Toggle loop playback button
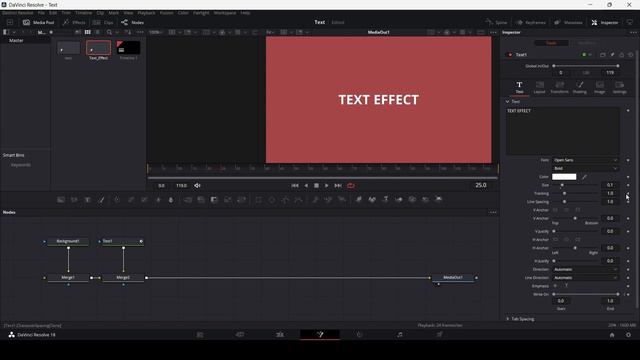The width and height of the screenshot is (640, 360). pos(351,185)
